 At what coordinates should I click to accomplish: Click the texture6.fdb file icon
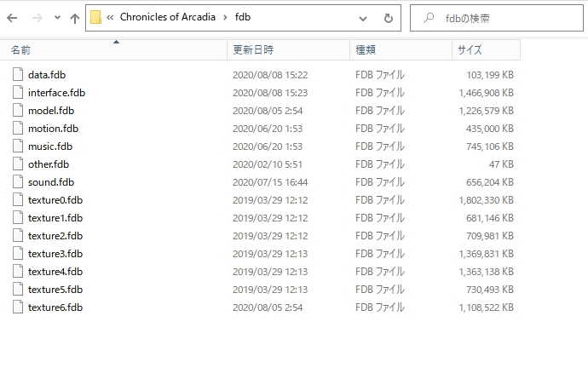point(19,307)
